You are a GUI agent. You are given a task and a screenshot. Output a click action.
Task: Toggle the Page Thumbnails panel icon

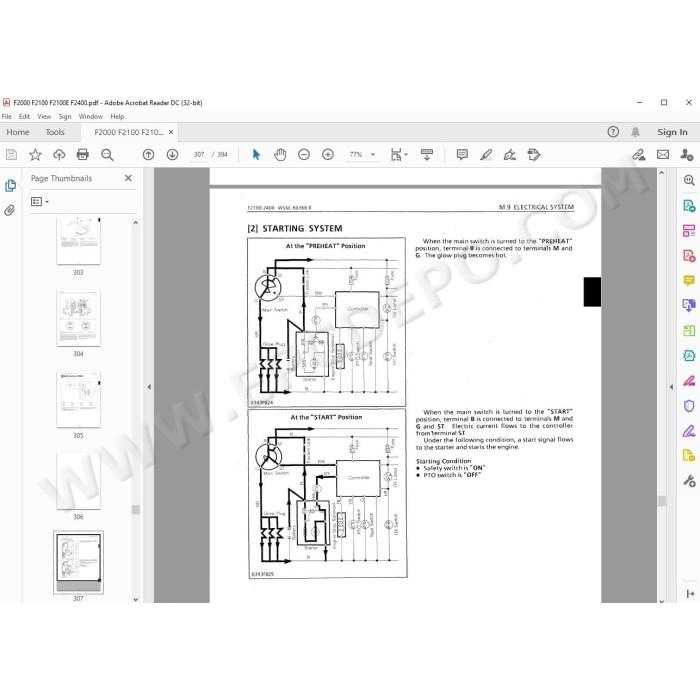point(10,185)
